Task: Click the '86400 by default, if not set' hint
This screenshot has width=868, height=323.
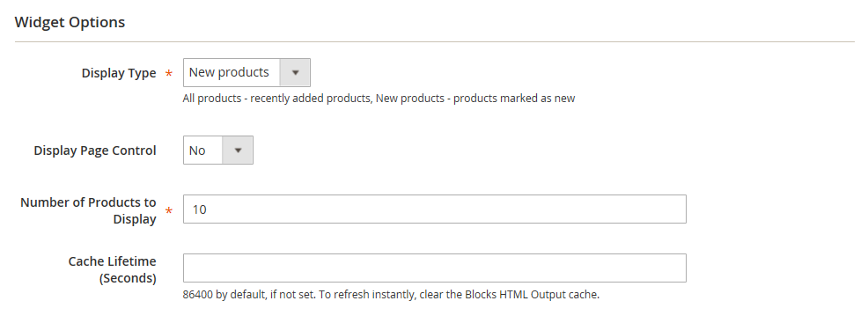Action: (249, 295)
